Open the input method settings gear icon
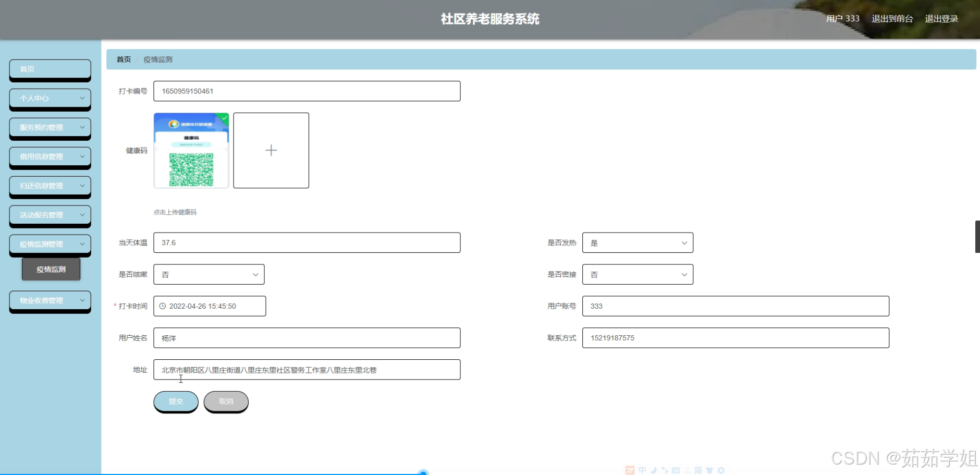 pyautogui.click(x=720, y=470)
